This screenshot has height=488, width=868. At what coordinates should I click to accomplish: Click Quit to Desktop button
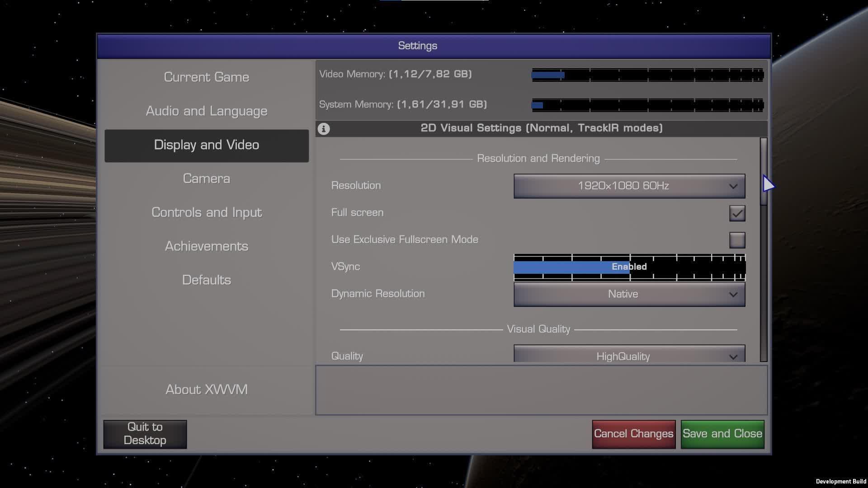(145, 434)
